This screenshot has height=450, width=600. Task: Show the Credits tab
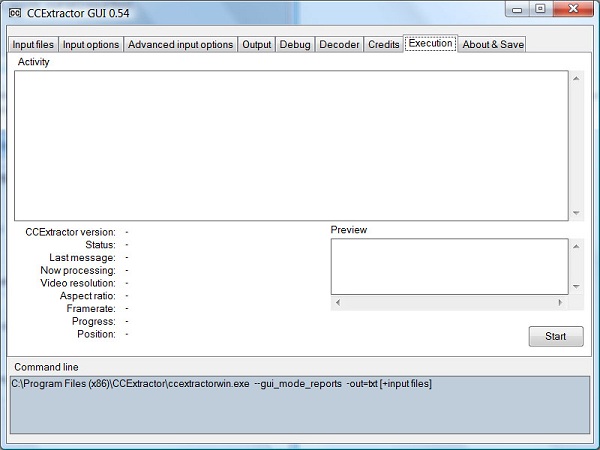(x=384, y=44)
